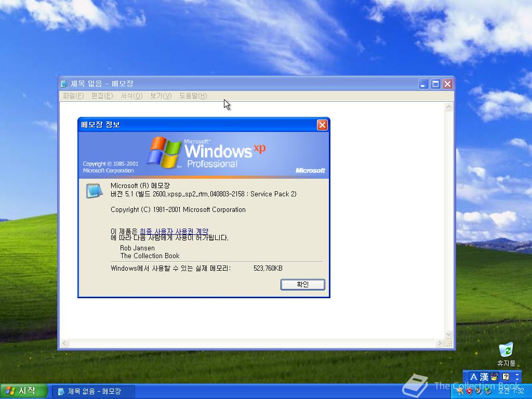Open the 최종 사용자 사용권 계약 link

(x=174, y=231)
